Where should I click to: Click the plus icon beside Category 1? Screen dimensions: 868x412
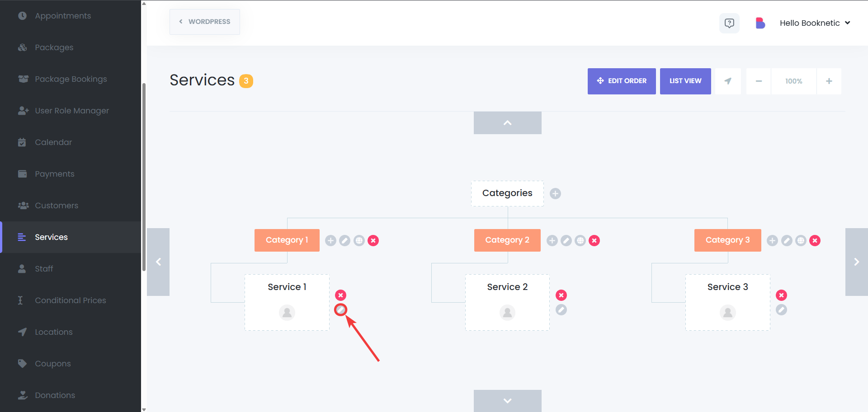[330, 241]
